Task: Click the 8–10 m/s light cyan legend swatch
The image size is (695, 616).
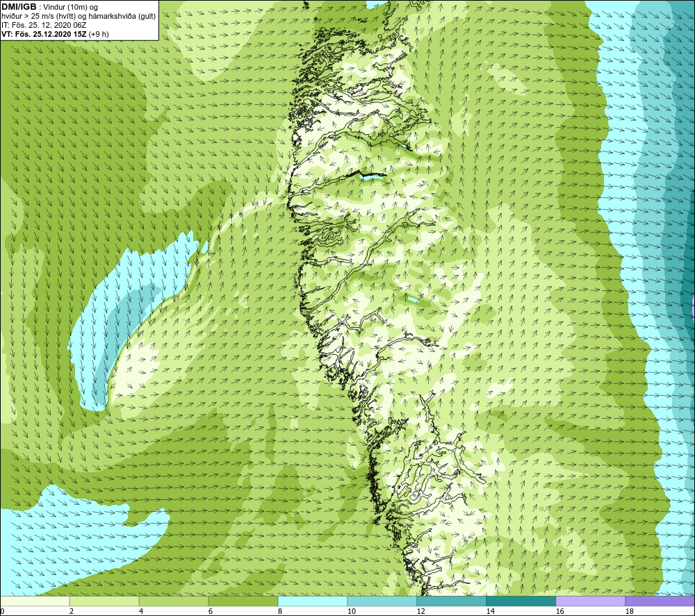Action: tap(313, 601)
